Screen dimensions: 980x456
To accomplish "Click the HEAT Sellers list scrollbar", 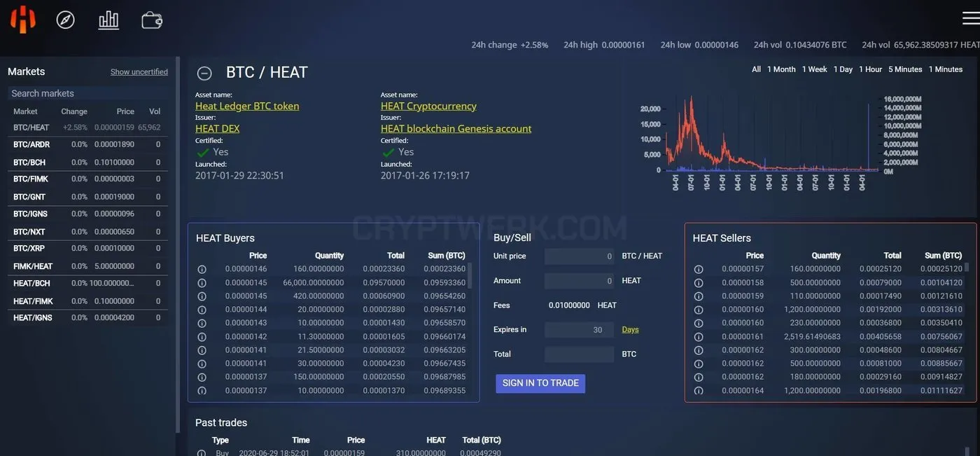I will pos(967,268).
